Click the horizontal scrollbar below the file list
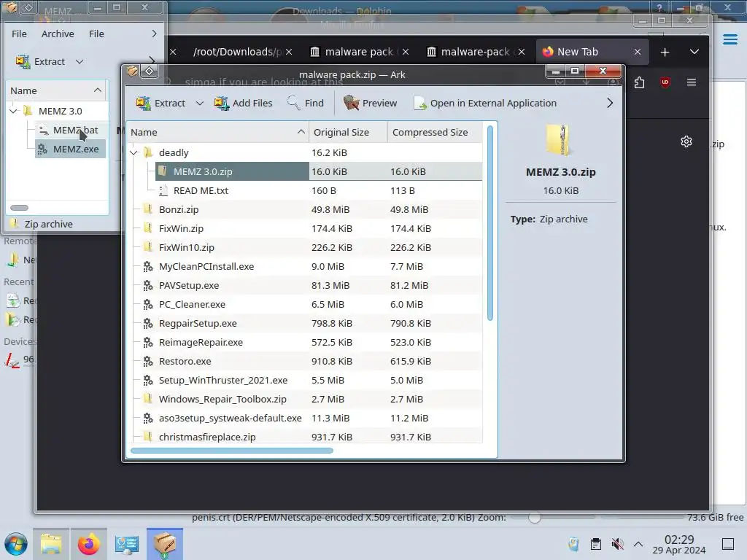This screenshot has height=560, width=747. tap(231, 451)
